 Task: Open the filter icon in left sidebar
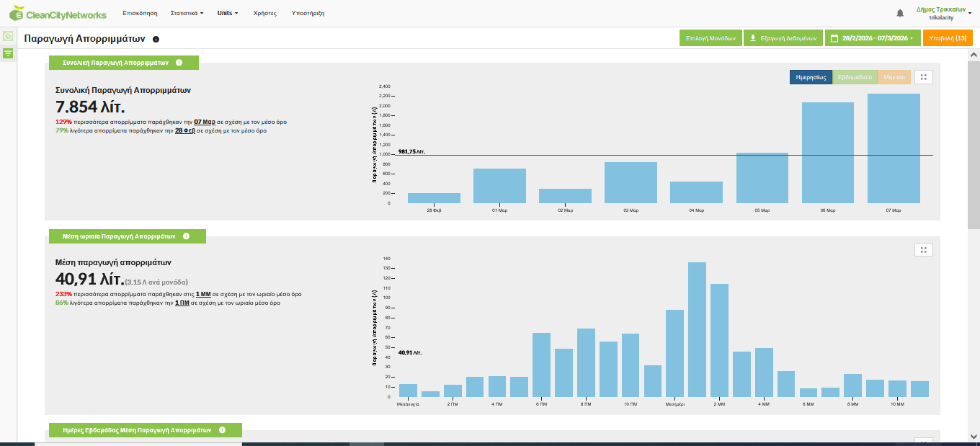point(8,53)
